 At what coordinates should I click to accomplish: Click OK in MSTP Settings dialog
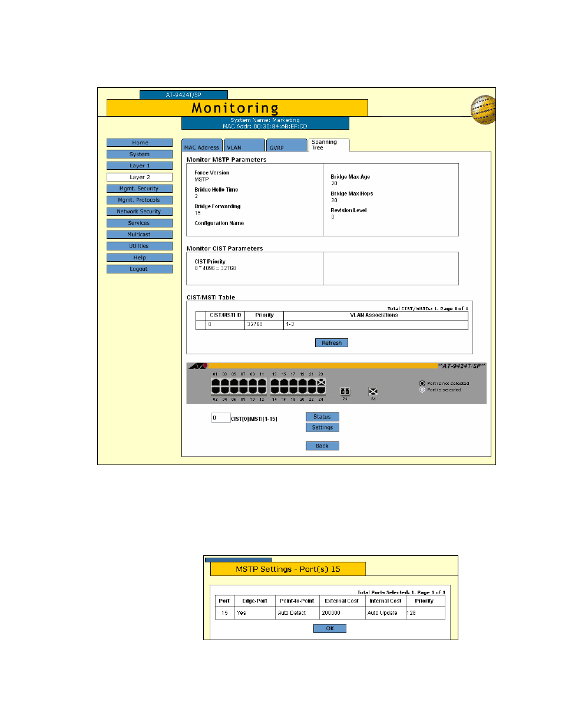point(330,629)
